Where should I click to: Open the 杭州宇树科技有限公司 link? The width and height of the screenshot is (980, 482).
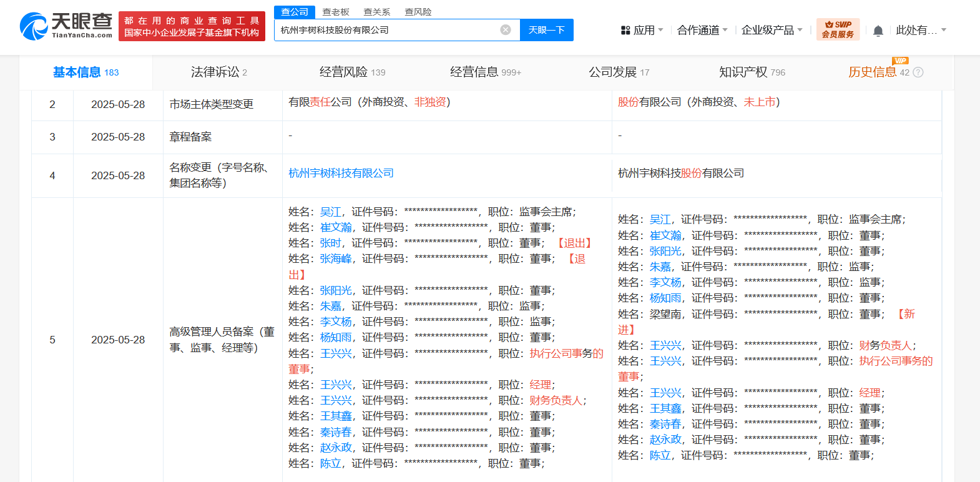click(341, 173)
